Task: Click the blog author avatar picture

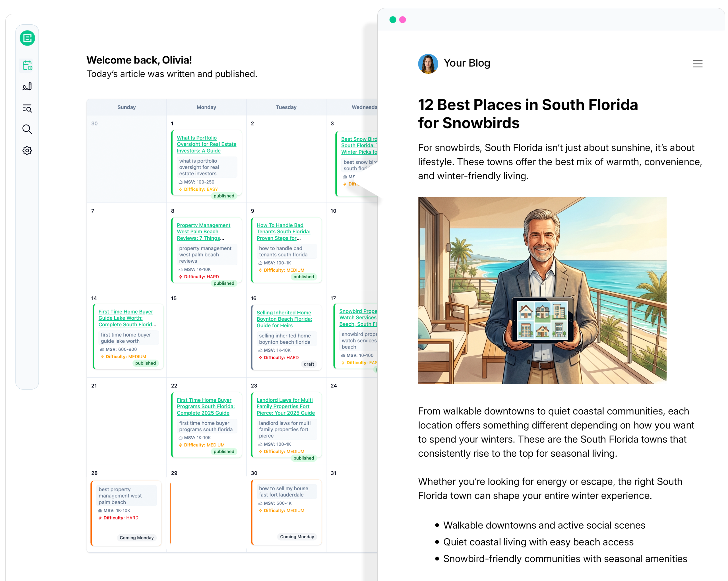Action: point(428,63)
